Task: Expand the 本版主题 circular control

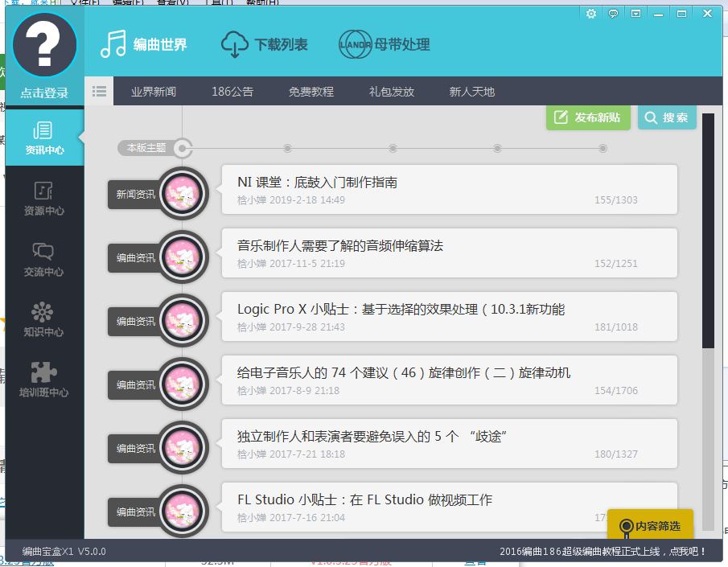Action: [x=183, y=148]
